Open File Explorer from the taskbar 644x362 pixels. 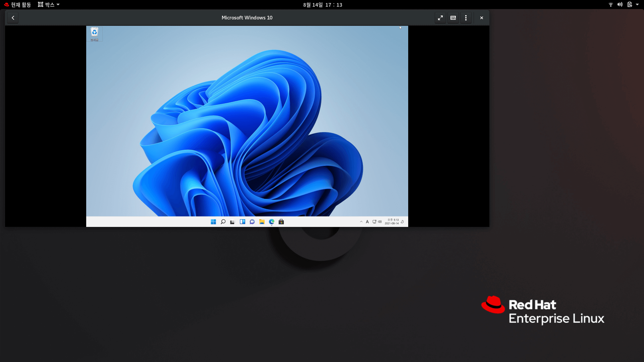click(262, 222)
